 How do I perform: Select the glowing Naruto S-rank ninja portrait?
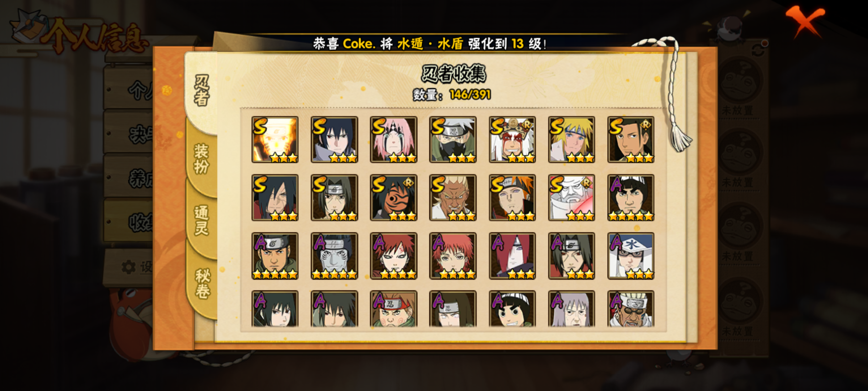pyautogui.click(x=275, y=139)
